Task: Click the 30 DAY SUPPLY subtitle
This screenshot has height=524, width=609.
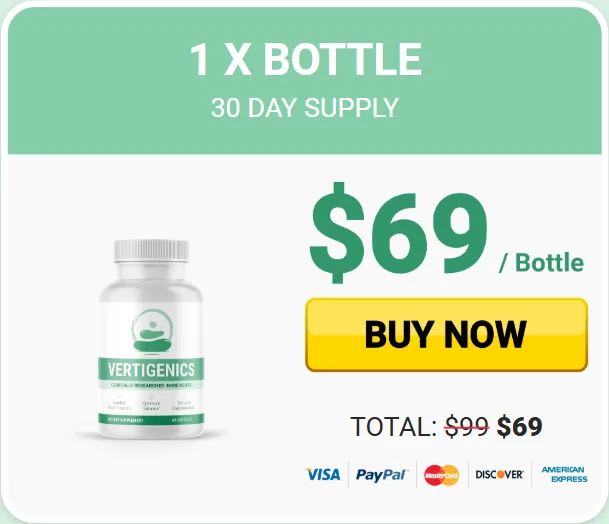Action: tap(305, 108)
